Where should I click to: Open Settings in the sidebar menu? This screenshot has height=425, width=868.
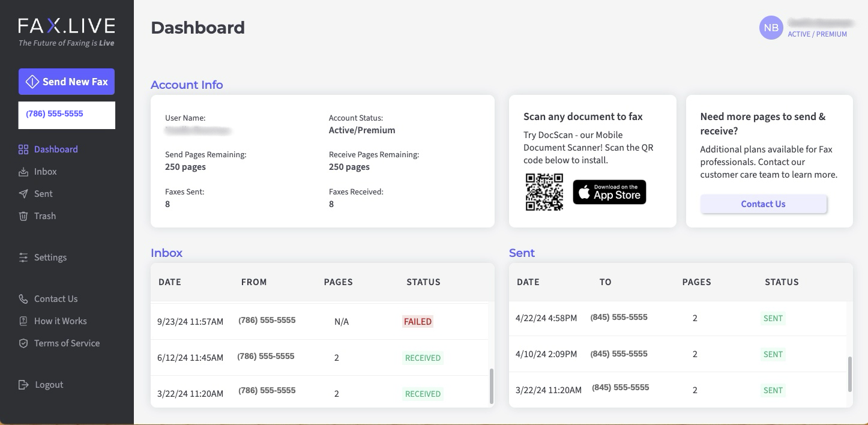pyautogui.click(x=50, y=258)
